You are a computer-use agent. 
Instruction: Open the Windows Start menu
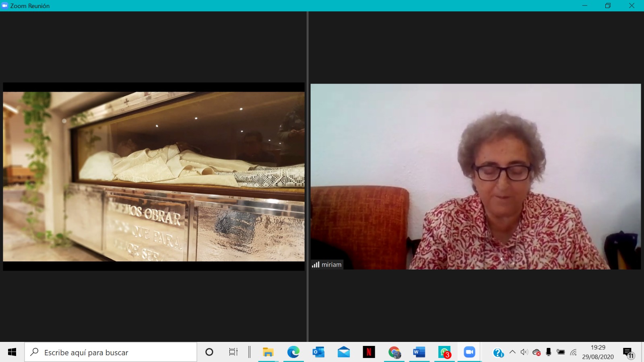[x=12, y=352]
